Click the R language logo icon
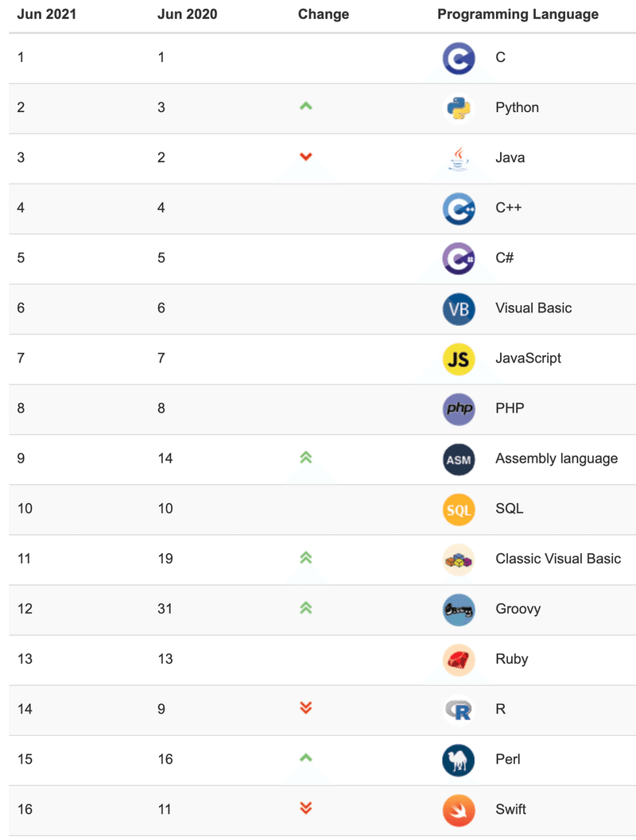Image resolution: width=636 pixels, height=840 pixels. [x=459, y=709]
